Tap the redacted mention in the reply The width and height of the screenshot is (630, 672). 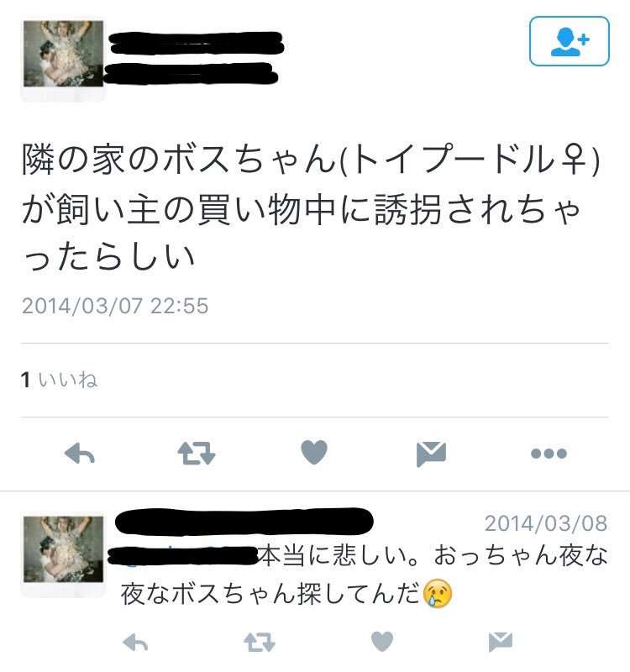(182, 556)
